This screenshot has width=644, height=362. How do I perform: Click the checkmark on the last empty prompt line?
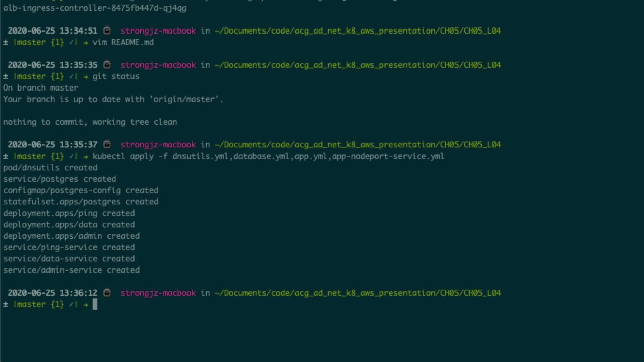pos(71,304)
